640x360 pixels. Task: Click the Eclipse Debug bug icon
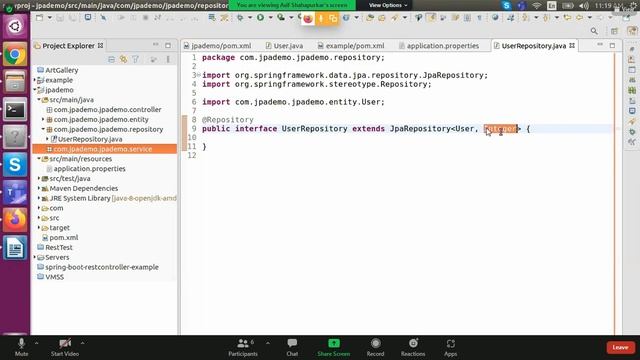(x=240, y=18)
